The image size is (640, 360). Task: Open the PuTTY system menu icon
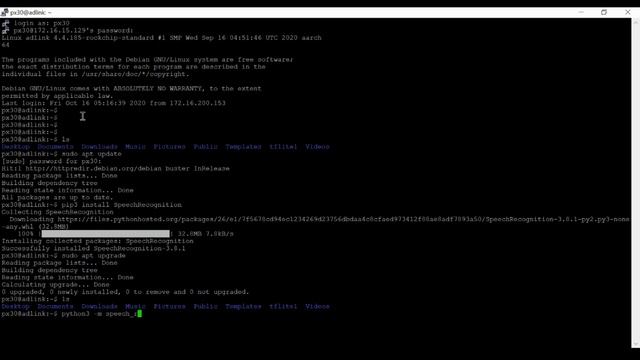pos(4,13)
